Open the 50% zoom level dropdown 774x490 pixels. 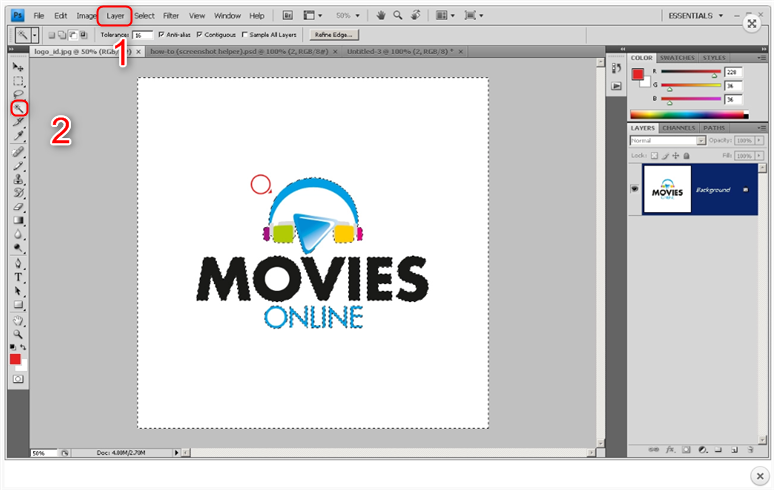click(x=349, y=16)
